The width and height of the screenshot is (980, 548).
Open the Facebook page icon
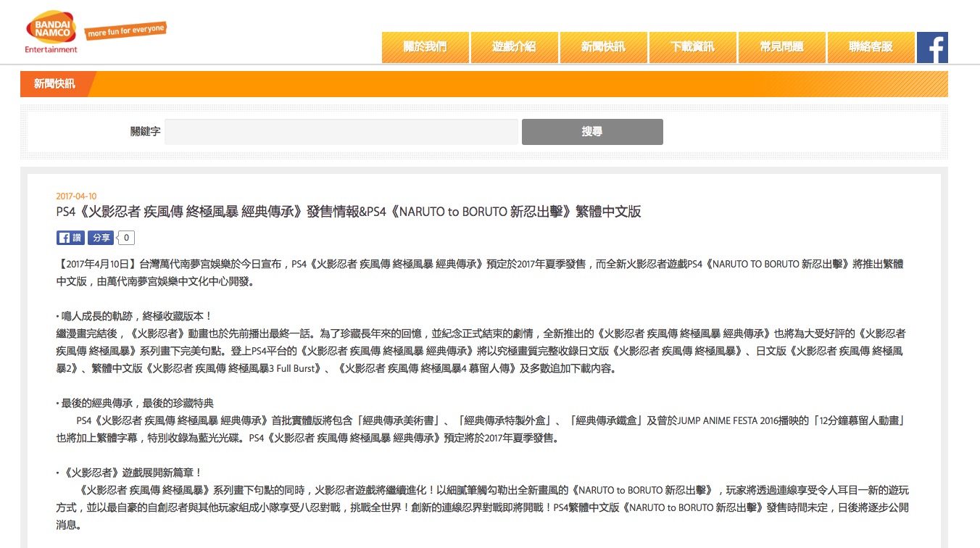(x=932, y=47)
